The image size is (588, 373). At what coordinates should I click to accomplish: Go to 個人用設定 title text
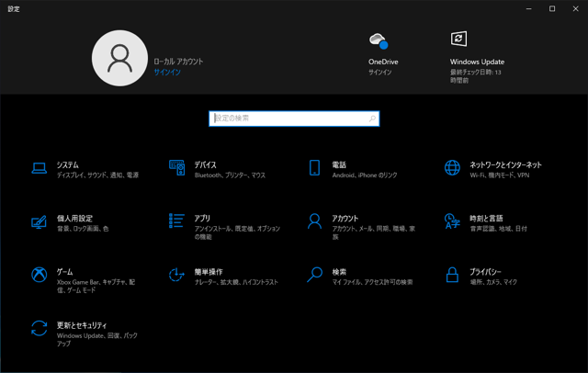74,219
